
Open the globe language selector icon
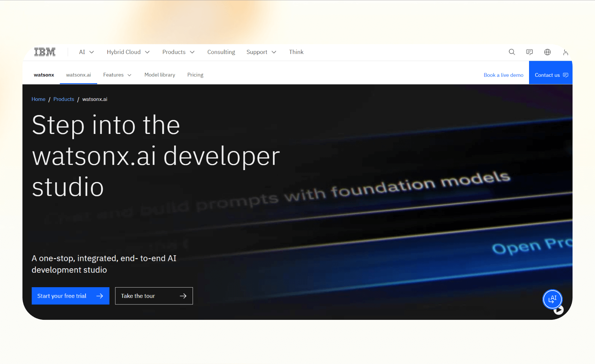point(547,52)
